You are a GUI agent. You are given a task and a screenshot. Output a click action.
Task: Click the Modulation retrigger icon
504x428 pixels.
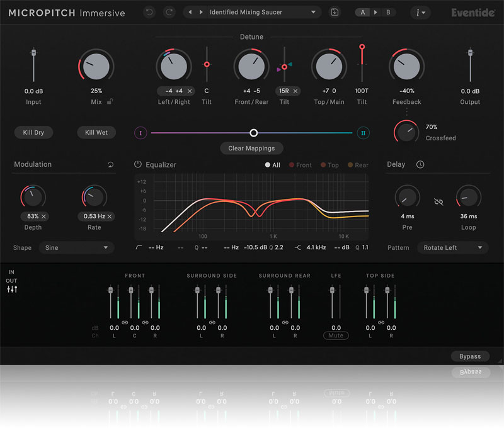[111, 165]
